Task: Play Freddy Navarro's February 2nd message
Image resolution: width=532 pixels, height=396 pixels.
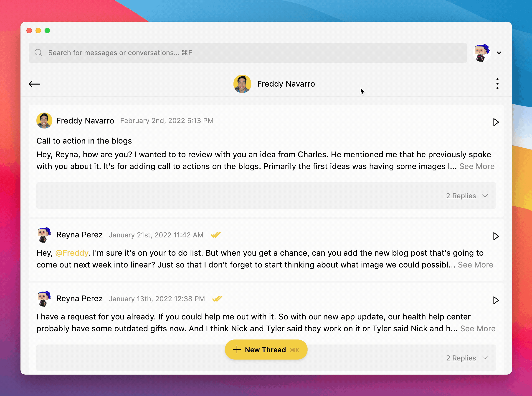Action: pyautogui.click(x=496, y=122)
